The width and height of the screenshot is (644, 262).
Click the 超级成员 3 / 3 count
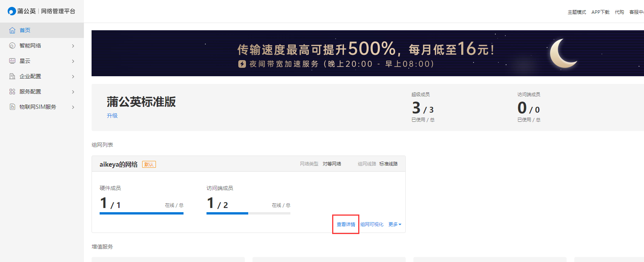pyautogui.click(x=423, y=108)
